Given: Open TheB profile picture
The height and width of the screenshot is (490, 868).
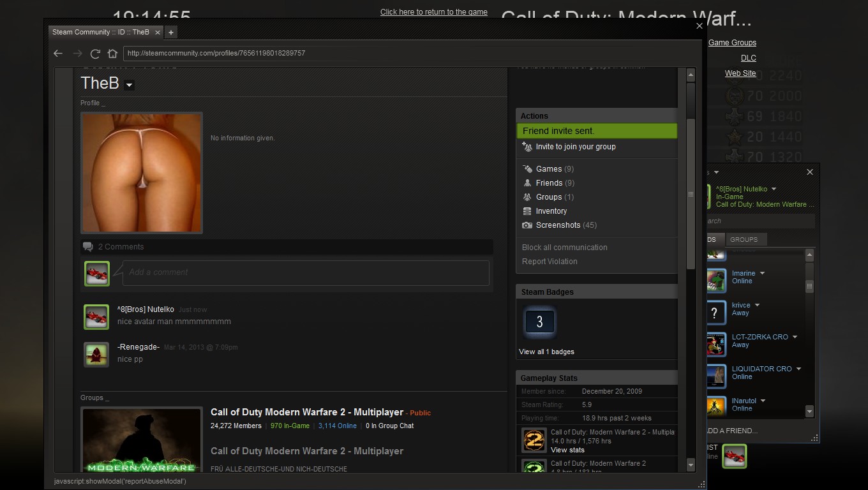Looking at the screenshot, I should coord(142,173).
